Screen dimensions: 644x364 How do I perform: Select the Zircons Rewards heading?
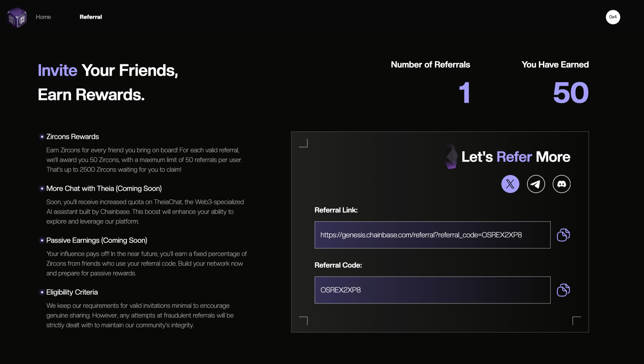click(72, 137)
